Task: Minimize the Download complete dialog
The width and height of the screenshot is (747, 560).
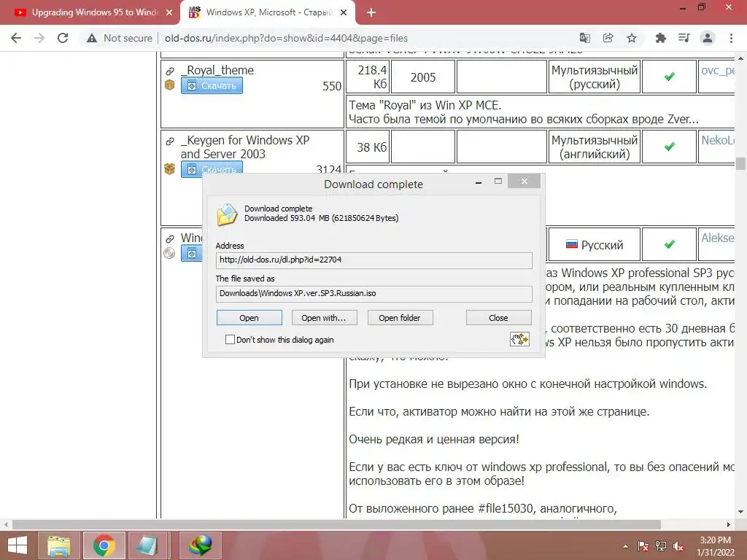Action: click(479, 182)
